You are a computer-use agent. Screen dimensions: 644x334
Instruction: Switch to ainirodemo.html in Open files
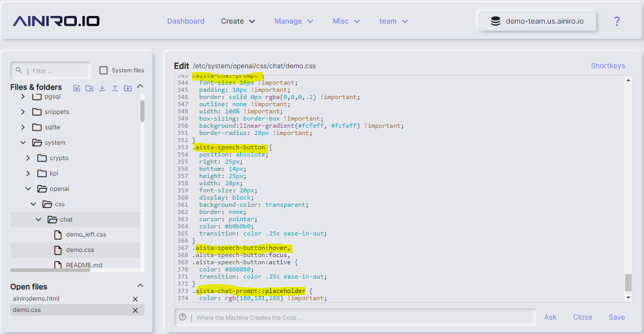pyautogui.click(x=36, y=299)
